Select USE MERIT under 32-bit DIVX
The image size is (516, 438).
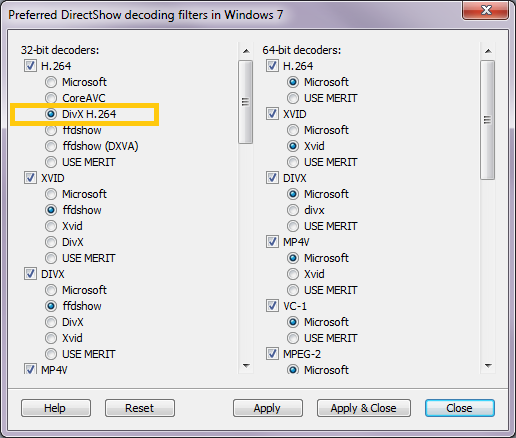tap(51, 354)
